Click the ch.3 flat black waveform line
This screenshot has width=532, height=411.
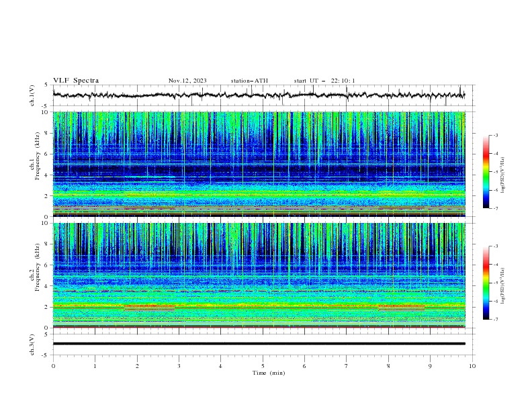pos(259,344)
